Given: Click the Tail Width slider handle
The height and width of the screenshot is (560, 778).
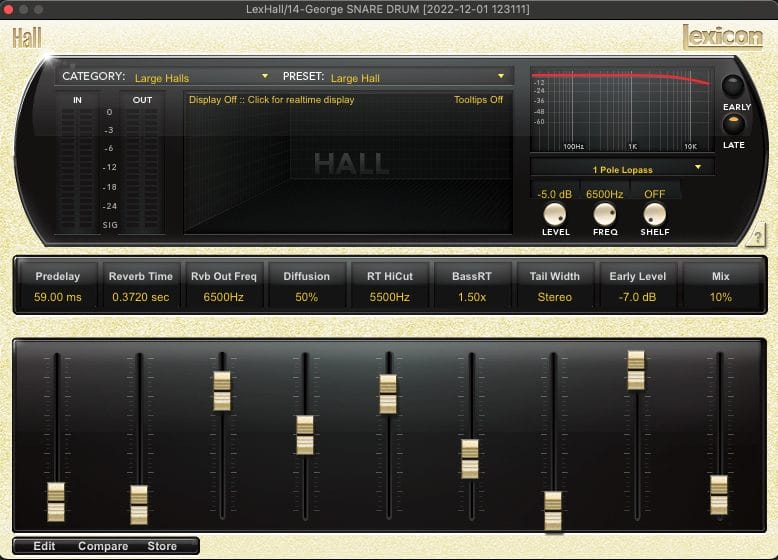Looking at the screenshot, I should (x=553, y=511).
